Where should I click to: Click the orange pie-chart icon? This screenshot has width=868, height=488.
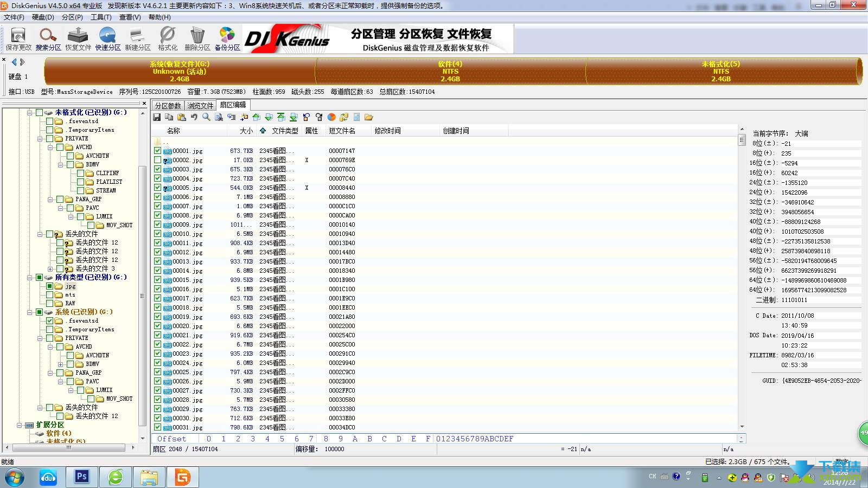[x=331, y=117]
